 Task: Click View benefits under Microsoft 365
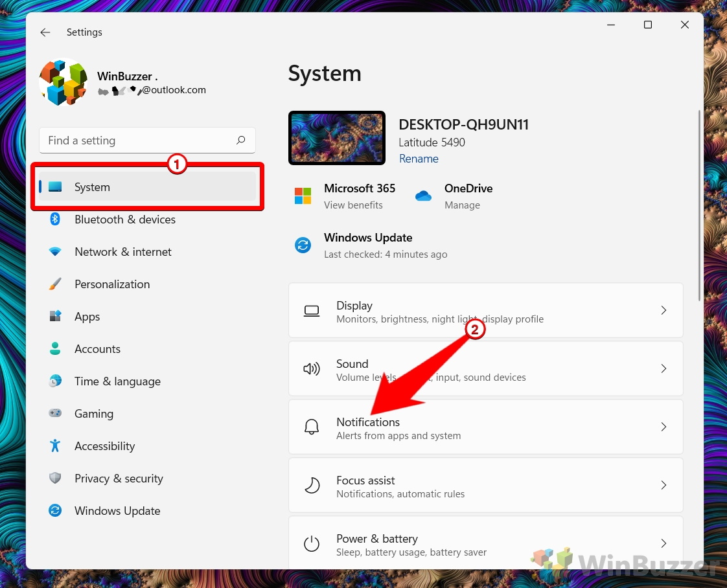point(353,205)
